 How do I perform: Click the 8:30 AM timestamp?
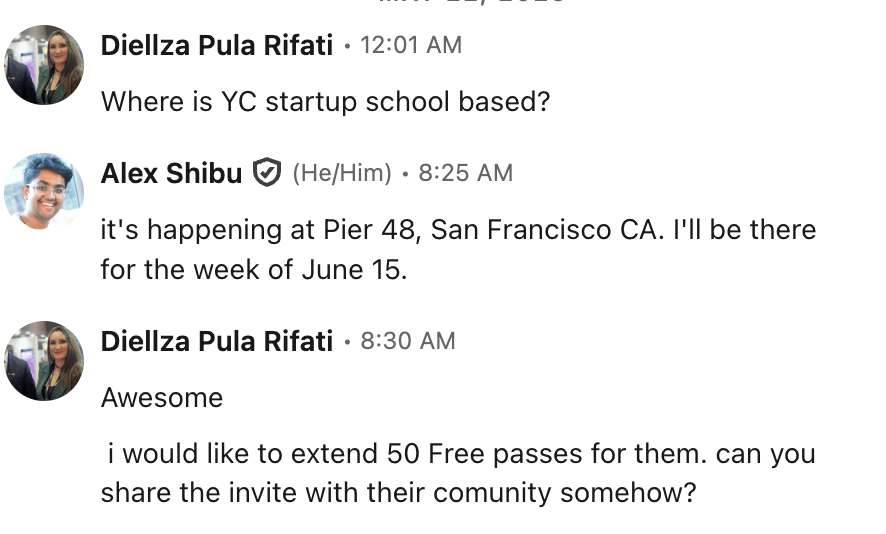point(407,341)
